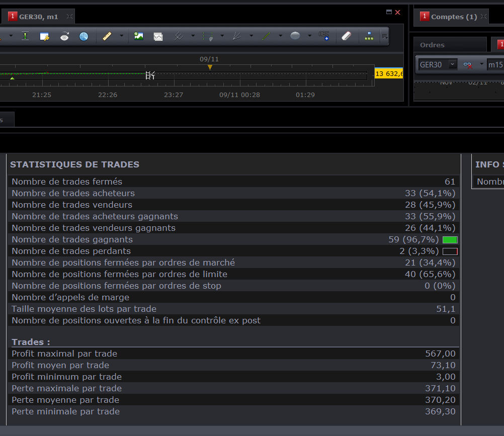Click the blue radar circle icon
Viewport: 504px width, 436px height.
tap(84, 36)
